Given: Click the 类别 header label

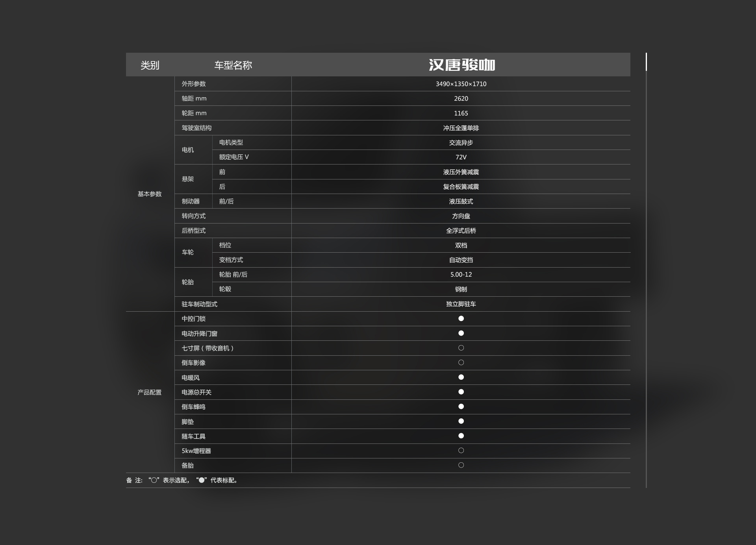Looking at the screenshot, I should pos(150,65).
